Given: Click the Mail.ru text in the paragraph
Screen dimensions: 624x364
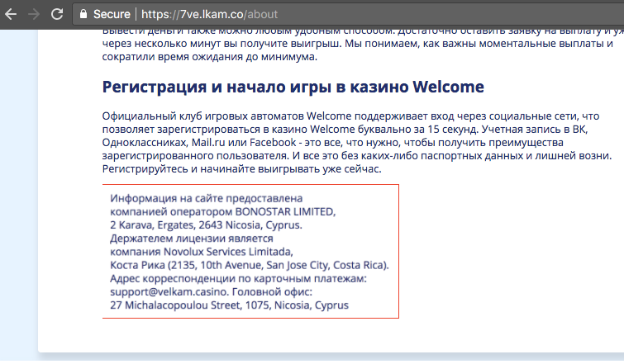Looking at the screenshot, I should pyautogui.click(x=208, y=142).
